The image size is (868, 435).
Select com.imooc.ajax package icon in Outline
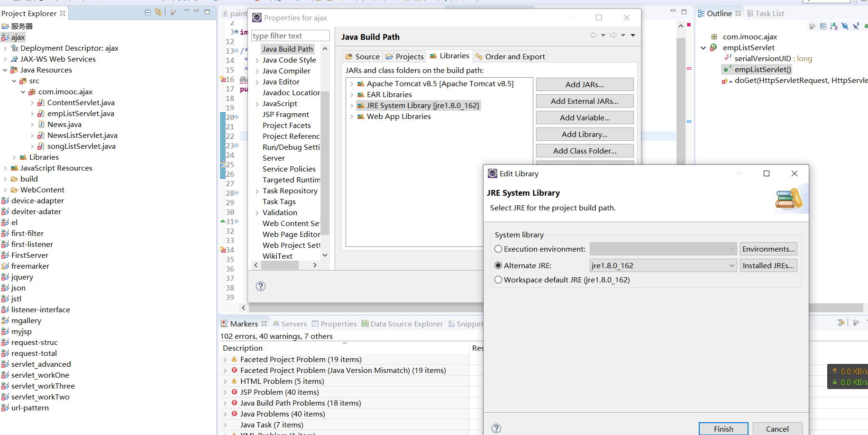pyautogui.click(x=713, y=36)
